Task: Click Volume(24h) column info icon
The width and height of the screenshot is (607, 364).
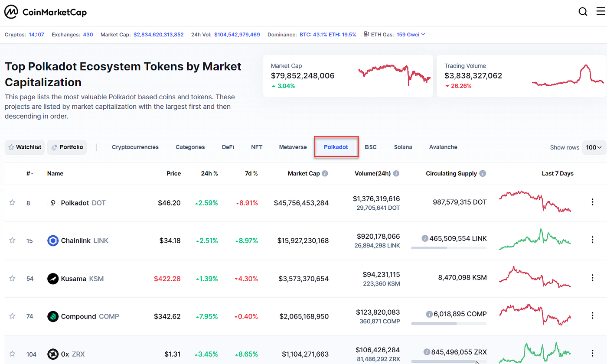Action: point(396,173)
